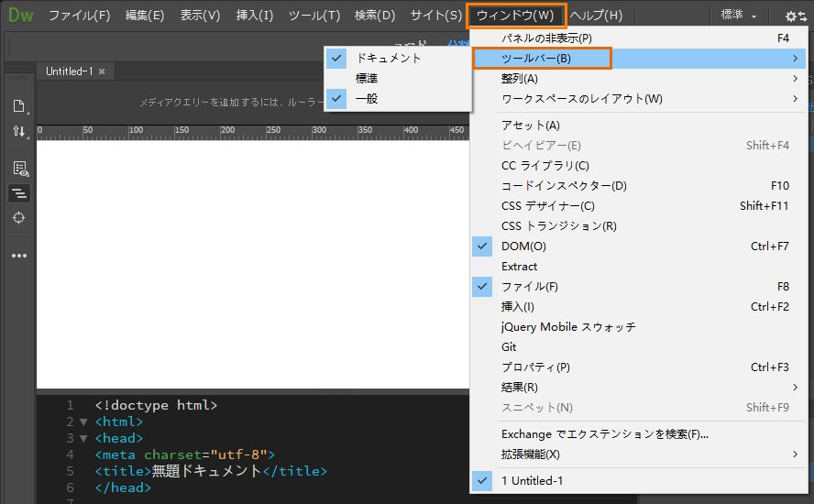Expand the ツールバー(B) submenu
Viewport: 814px width, 504px height.
tap(639, 58)
